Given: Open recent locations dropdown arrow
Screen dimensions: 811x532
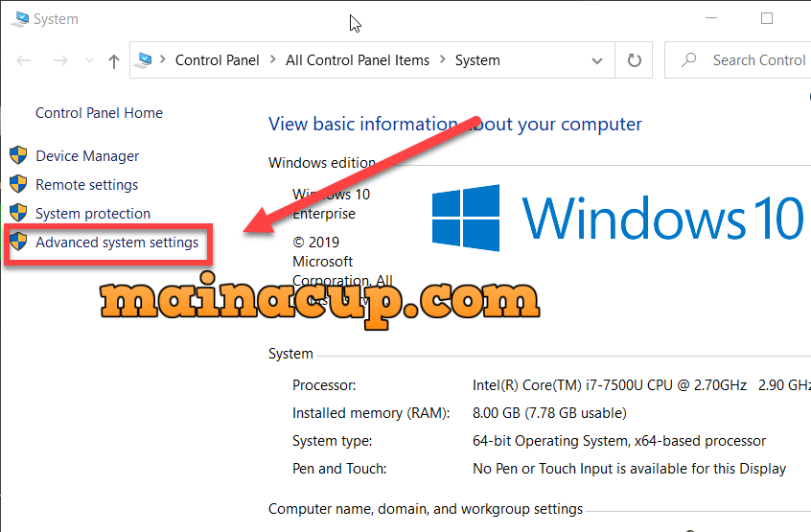Looking at the screenshot, I should [89, 61].
